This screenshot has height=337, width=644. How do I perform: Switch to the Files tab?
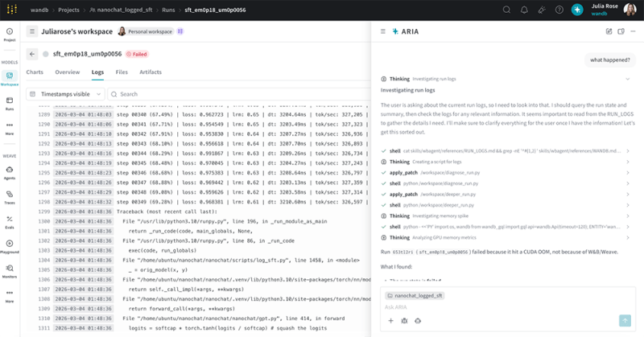[122, 72]
